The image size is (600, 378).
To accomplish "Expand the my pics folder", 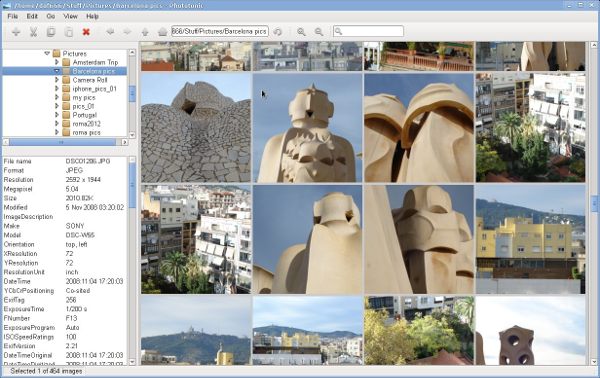I will (x=57, y=98).
